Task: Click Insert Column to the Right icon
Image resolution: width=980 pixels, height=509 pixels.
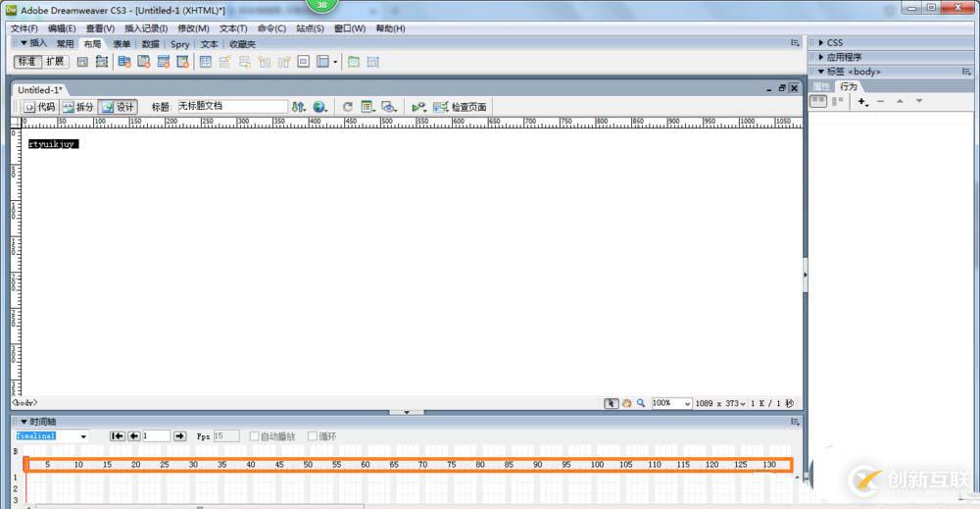Action: (284, 62)
